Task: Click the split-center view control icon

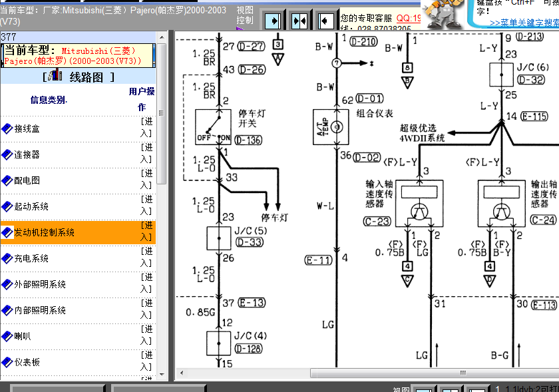Action: point(299,21)
